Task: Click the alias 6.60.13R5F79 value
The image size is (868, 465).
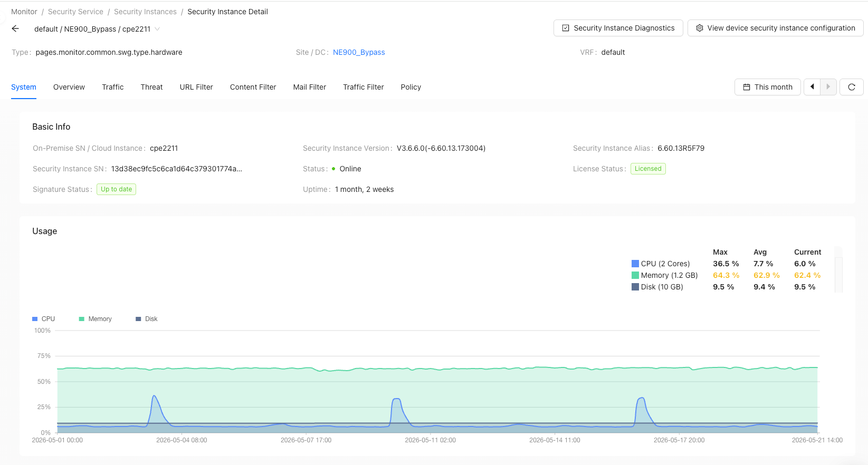Action: click(x=681, y=148)
